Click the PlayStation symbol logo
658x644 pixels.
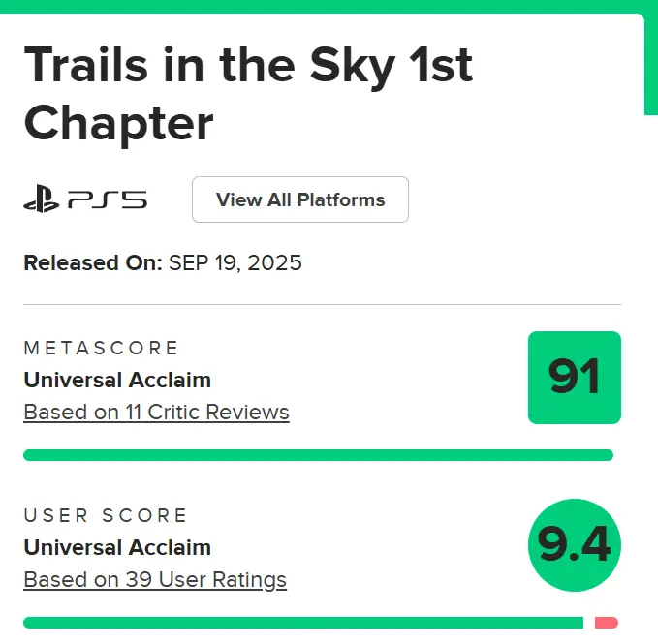point(41,199)
